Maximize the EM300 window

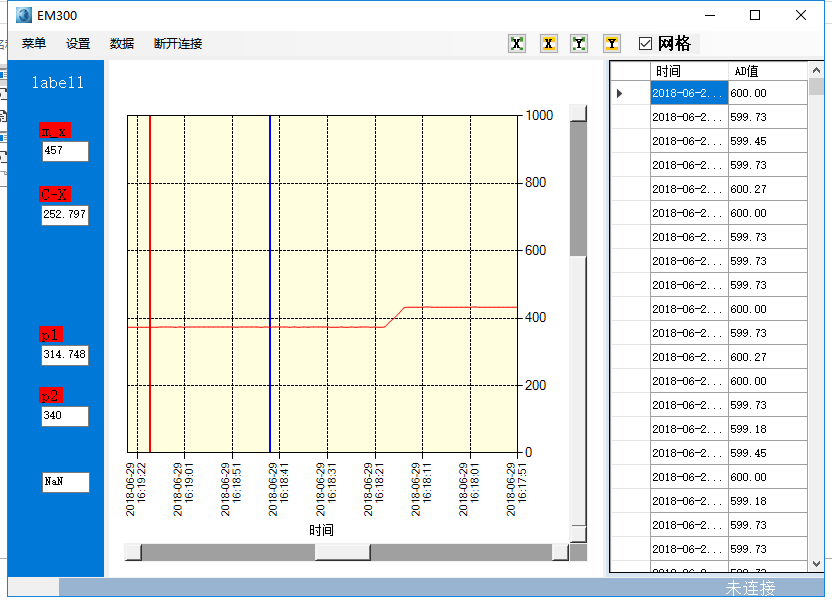(755, 15)
